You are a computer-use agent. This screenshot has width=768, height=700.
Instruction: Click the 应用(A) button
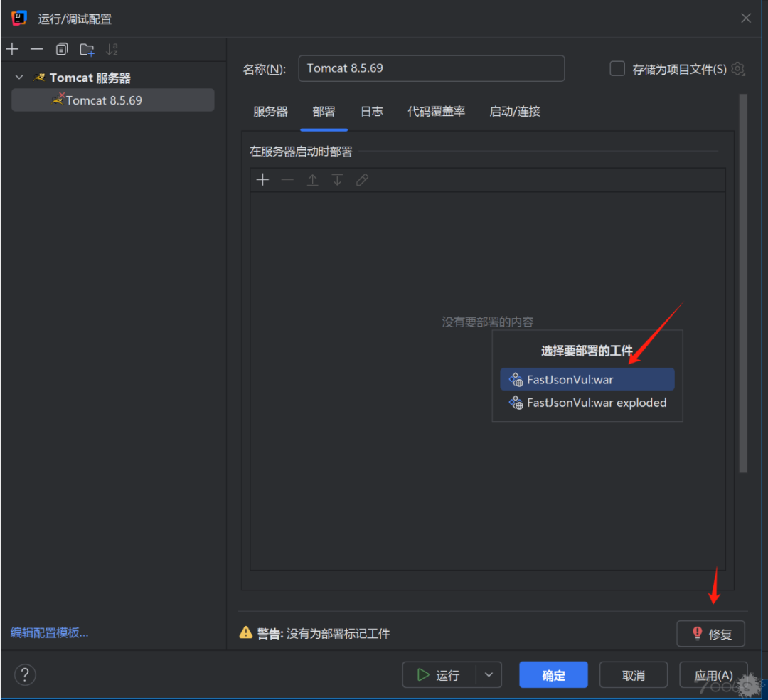click(x=714, y=674)
